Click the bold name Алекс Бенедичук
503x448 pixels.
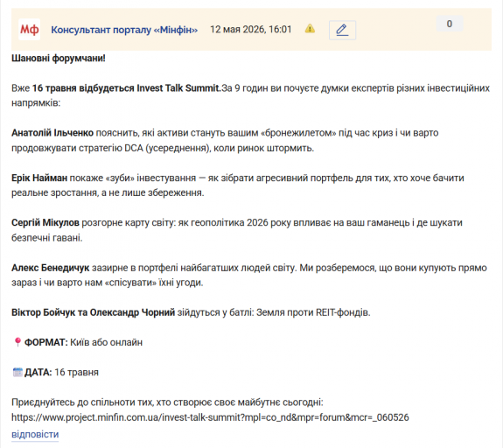coord(51,268)
